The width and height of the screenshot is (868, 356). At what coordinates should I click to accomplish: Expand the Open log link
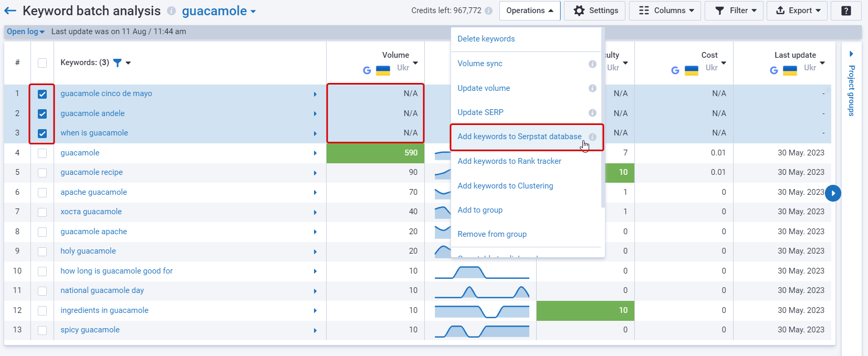coord(26,32)
